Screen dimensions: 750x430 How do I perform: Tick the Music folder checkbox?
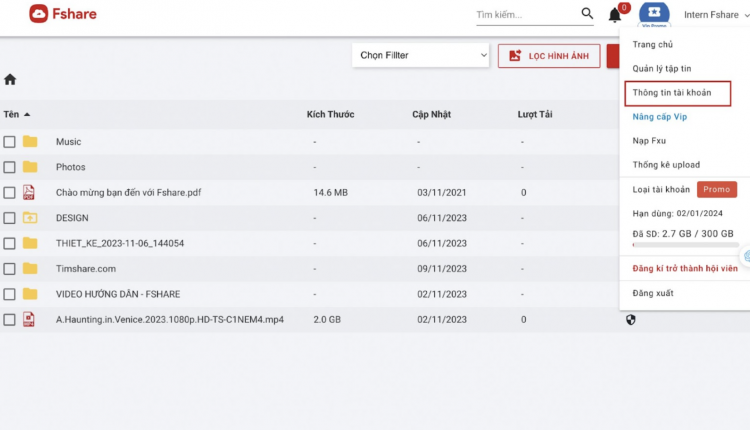pyautogui.click(x=9, y=142)
